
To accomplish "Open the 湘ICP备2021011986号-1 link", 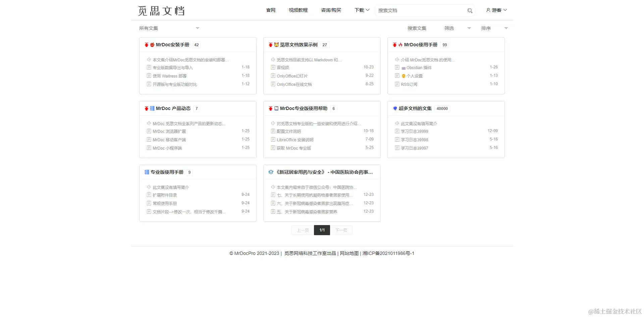I will (388, 253).
